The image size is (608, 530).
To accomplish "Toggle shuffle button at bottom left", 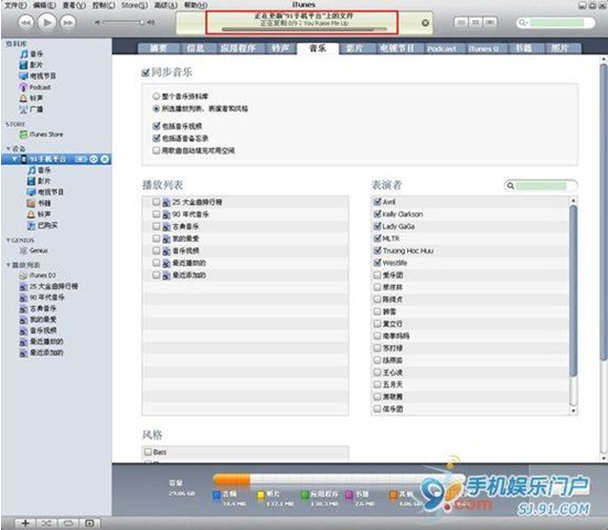I will tap(47, 523).
